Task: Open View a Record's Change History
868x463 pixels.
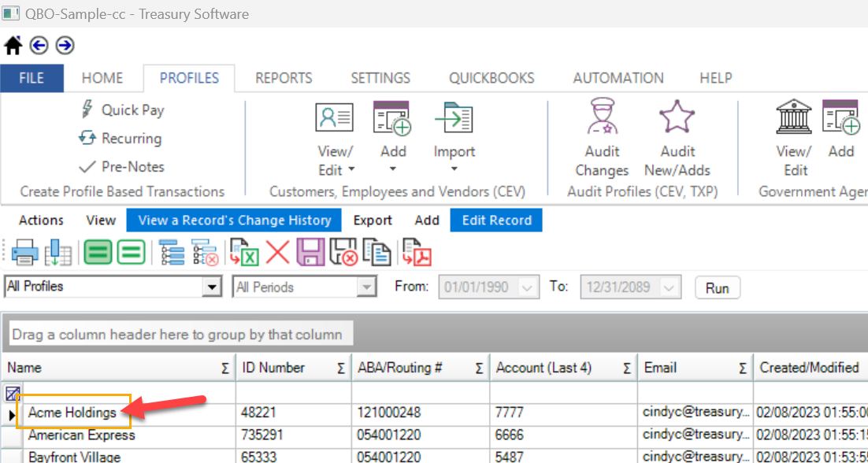Action: 235,220
